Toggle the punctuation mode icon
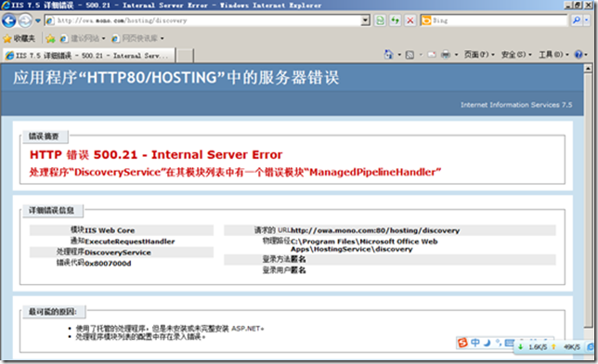Image resolution: width=598 pixels, height=364 pixels. click(x=498, y=343)
